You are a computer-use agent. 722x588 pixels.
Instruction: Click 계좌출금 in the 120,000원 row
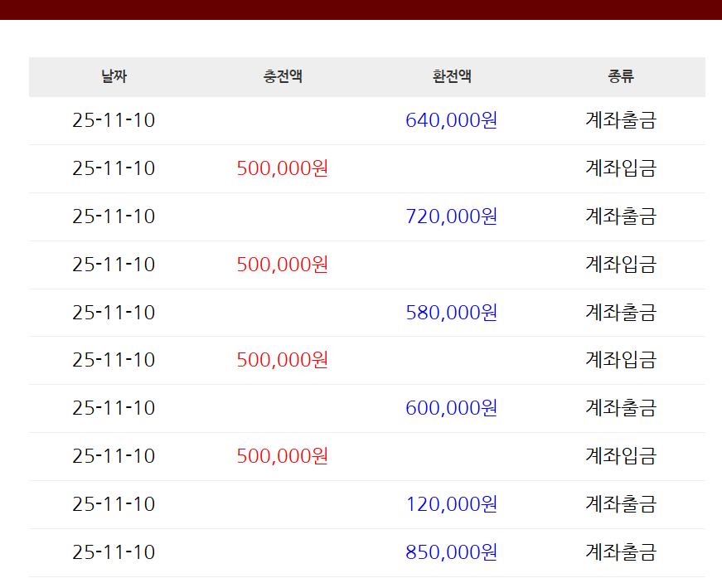coord(620,504)
